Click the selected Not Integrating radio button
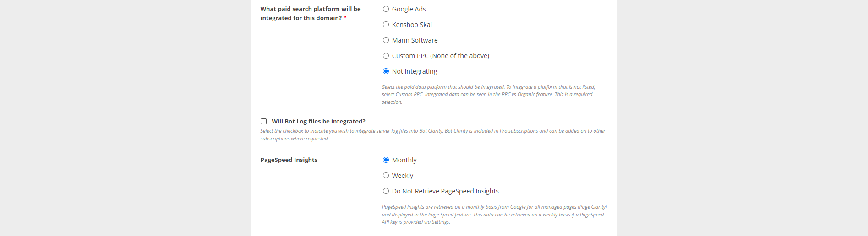This screenshot has height=236, width=868. point(386,71)
